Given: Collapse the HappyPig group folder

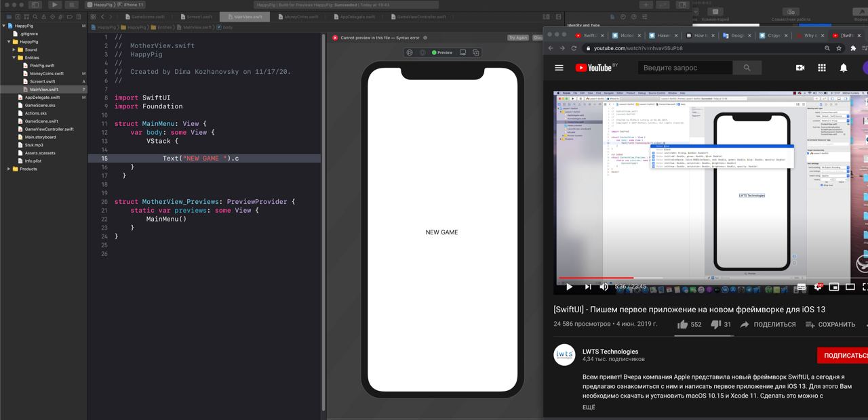Looking at the screenshot, I should click(9, 41).
